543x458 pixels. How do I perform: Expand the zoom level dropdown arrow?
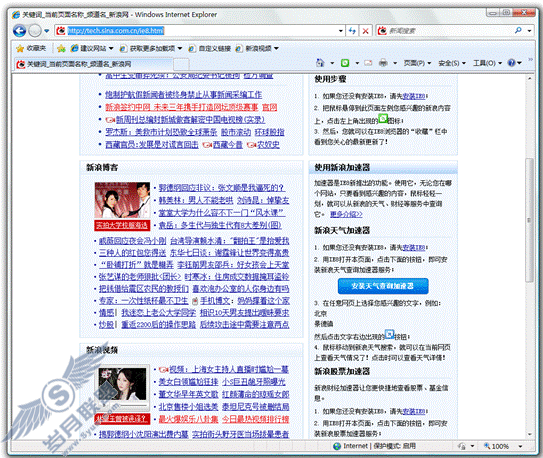[520, 447]
